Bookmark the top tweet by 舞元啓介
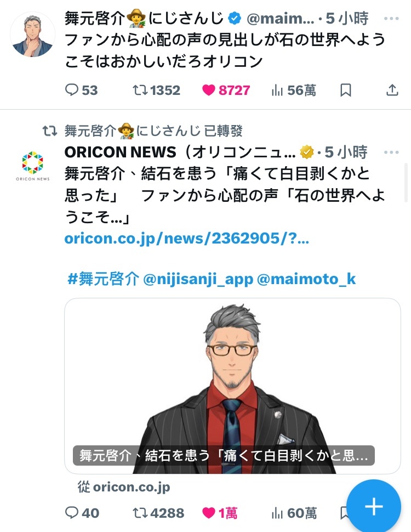411x532 pixels. point(346,90)
